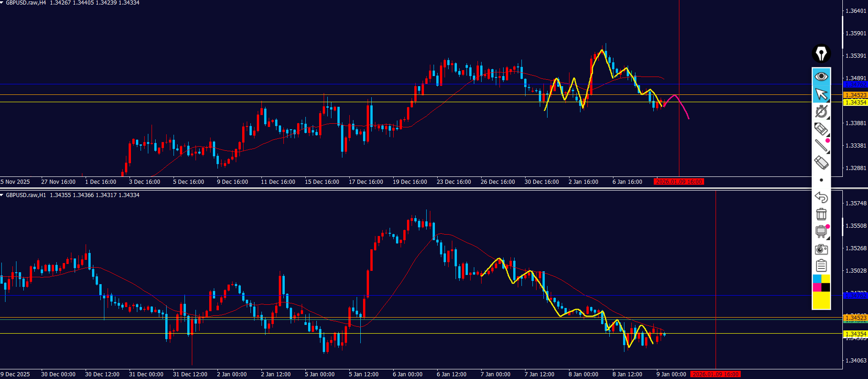Pick the black color swatch
The image size is (868, 379).
click(826, 287)
